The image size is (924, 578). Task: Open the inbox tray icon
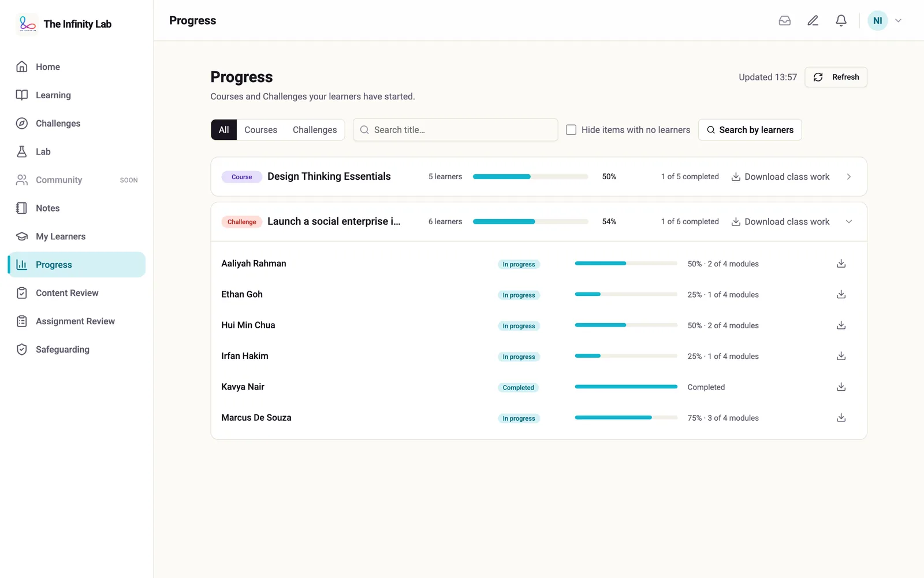coord(784,21)
